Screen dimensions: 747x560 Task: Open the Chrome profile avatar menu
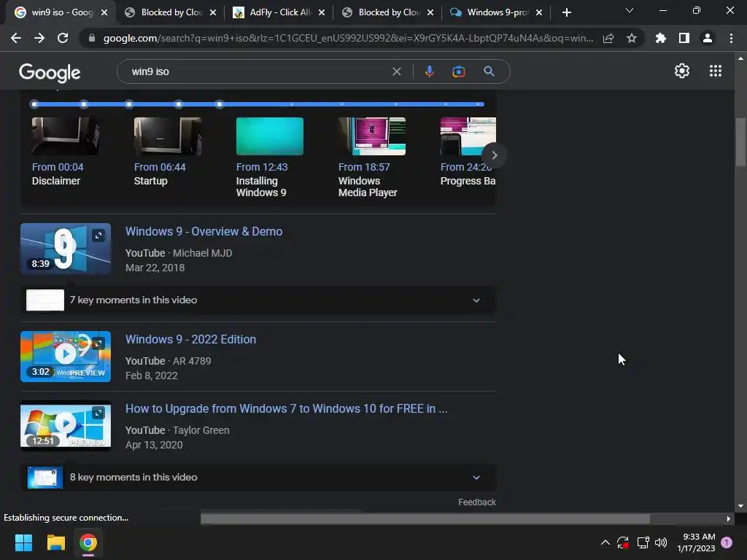pos(708,38)
